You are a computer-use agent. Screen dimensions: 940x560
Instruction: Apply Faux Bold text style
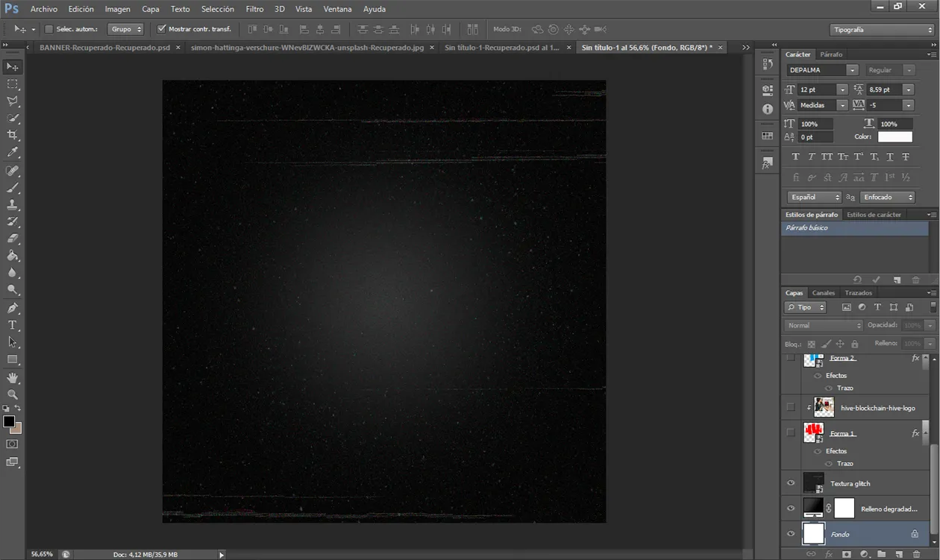795,157
